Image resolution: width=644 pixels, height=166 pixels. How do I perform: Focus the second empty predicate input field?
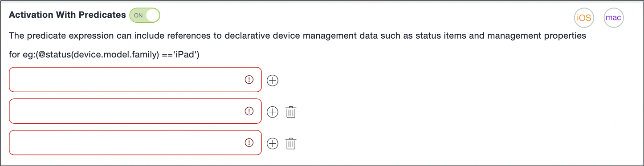tap(135, 111)
